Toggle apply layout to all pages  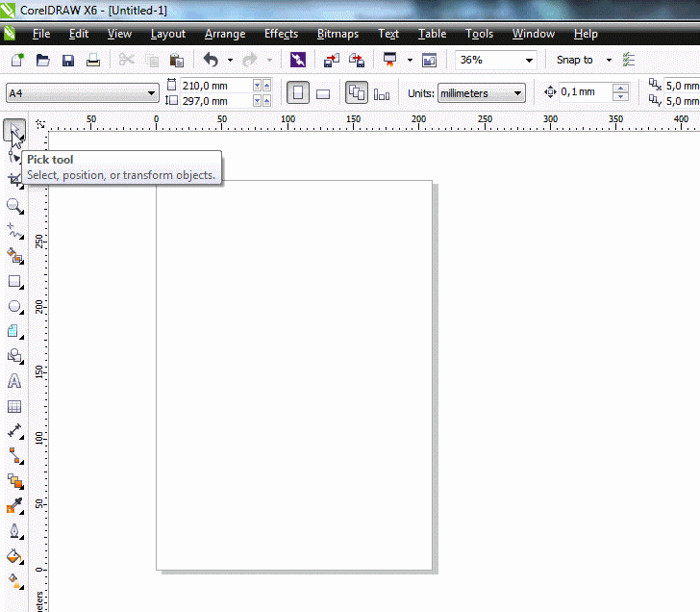pyautogui.click(x=357, y=93)
